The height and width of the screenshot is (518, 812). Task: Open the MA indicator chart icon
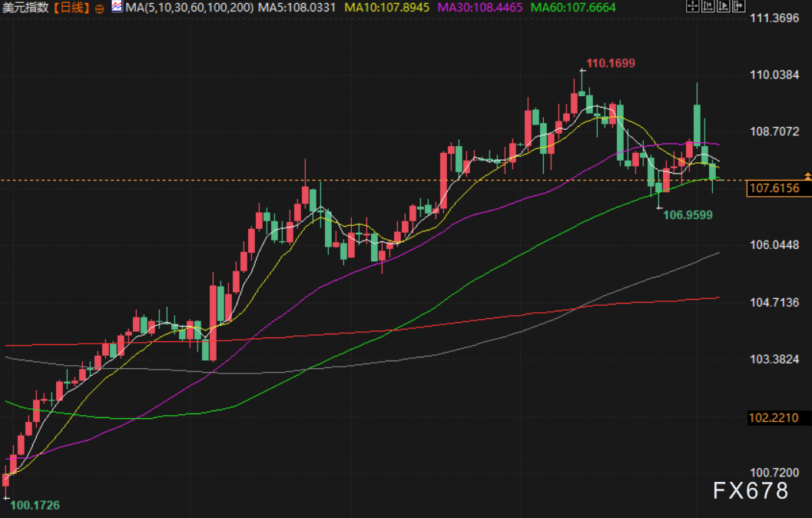116,7
